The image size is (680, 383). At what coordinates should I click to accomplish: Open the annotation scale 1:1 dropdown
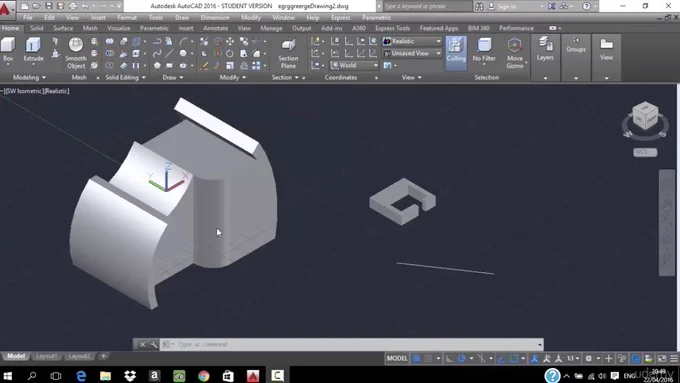(573, 358)
